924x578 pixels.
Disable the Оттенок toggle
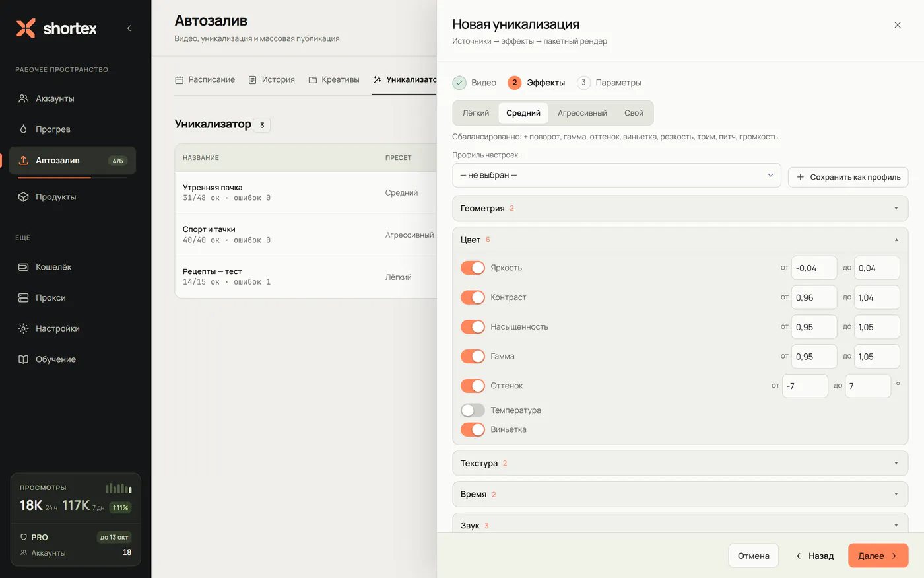[x=473, y=386]
